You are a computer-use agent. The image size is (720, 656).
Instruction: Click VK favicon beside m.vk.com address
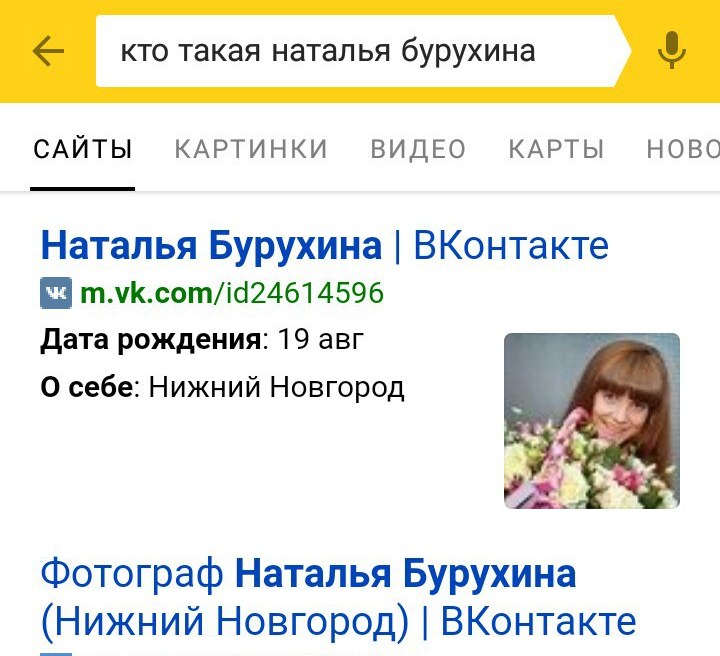tap(56, 293)
